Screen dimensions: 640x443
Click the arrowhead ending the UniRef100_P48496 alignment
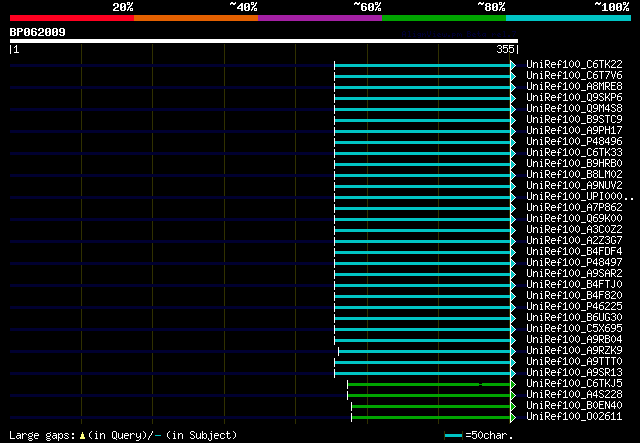pos(513,142)
